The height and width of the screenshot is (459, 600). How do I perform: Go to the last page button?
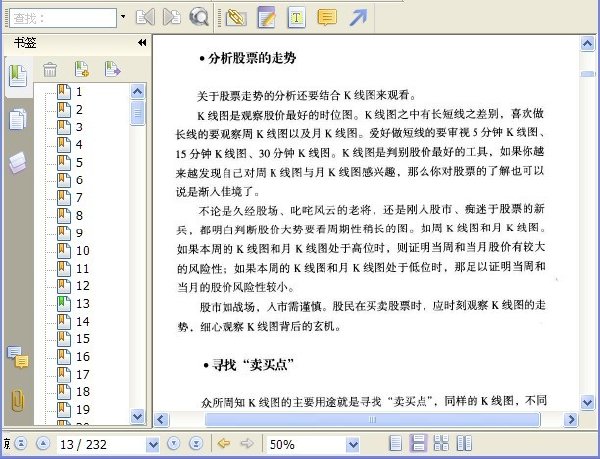196,444
